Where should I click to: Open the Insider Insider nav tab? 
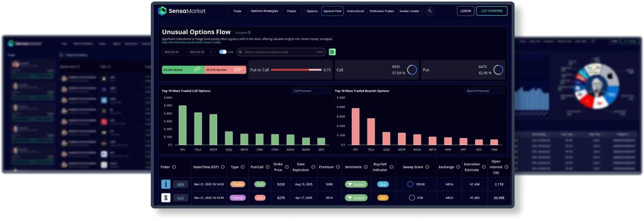tap(410, 11)
